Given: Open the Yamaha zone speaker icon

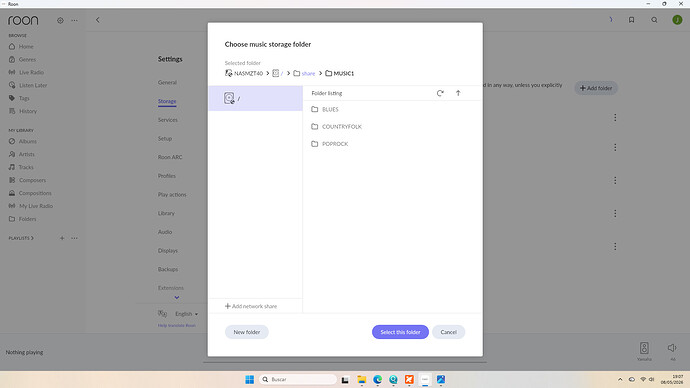Looking at the screenshot, I should pos(644,348).
